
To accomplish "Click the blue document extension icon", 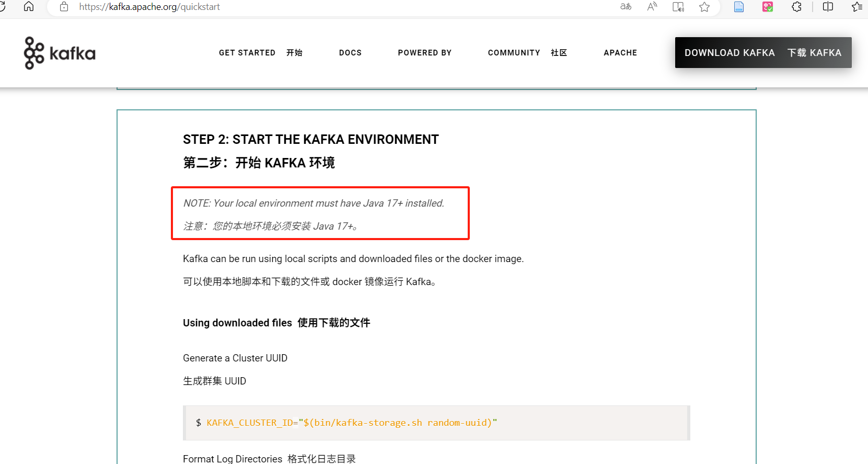I will point(739,7).
